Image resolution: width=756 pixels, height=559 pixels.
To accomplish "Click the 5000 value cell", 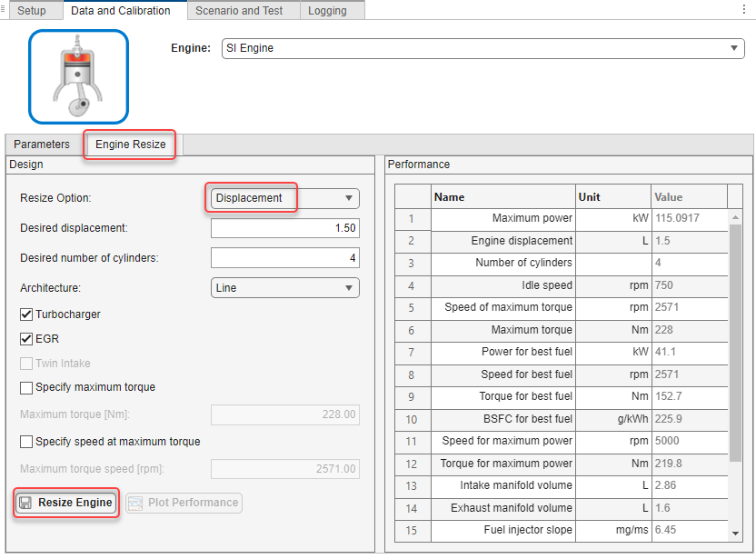I will 689,442.
